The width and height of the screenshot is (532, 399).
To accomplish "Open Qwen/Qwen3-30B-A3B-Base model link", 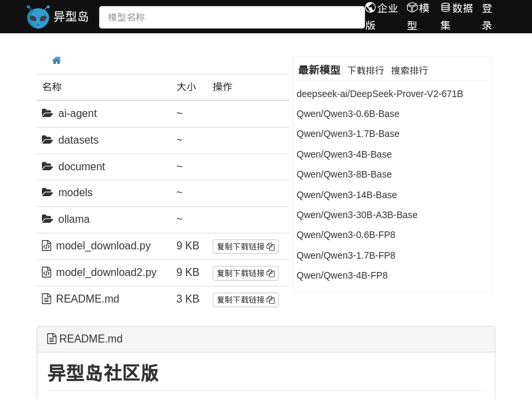I will point(357,215).
